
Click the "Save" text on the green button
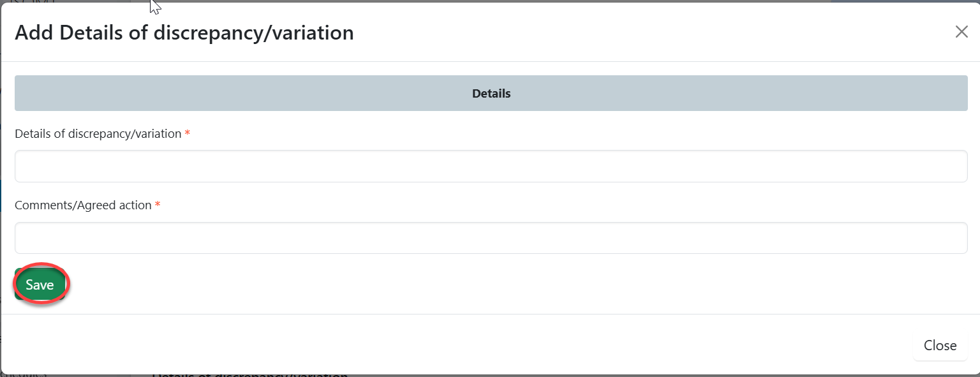40,285
